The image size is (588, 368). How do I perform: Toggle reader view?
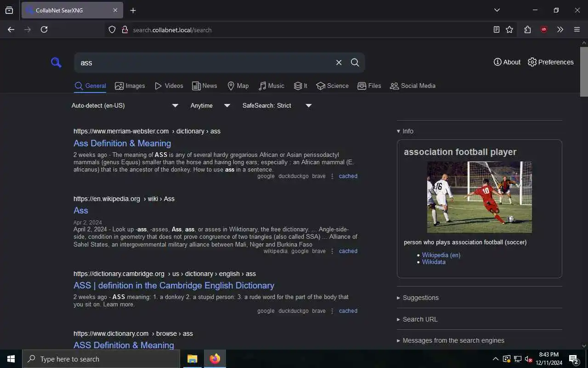[496, 29]
